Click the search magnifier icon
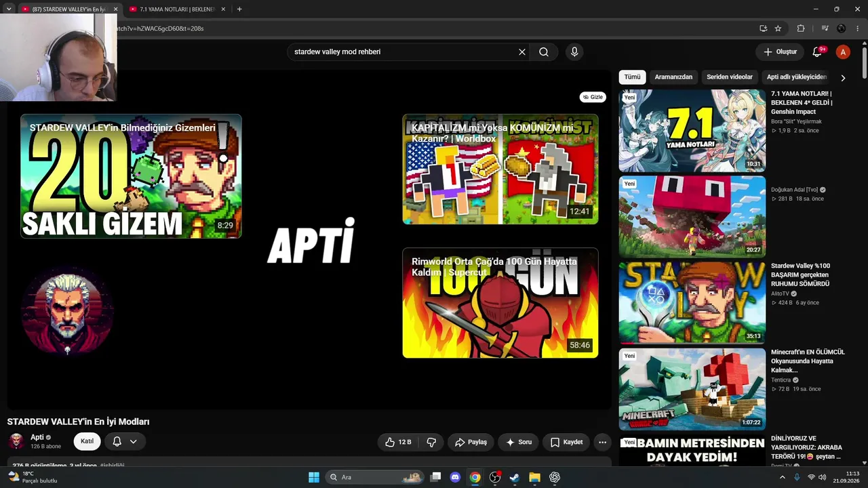Viewport: 868px width, 488px height. [x=544, y=52]
